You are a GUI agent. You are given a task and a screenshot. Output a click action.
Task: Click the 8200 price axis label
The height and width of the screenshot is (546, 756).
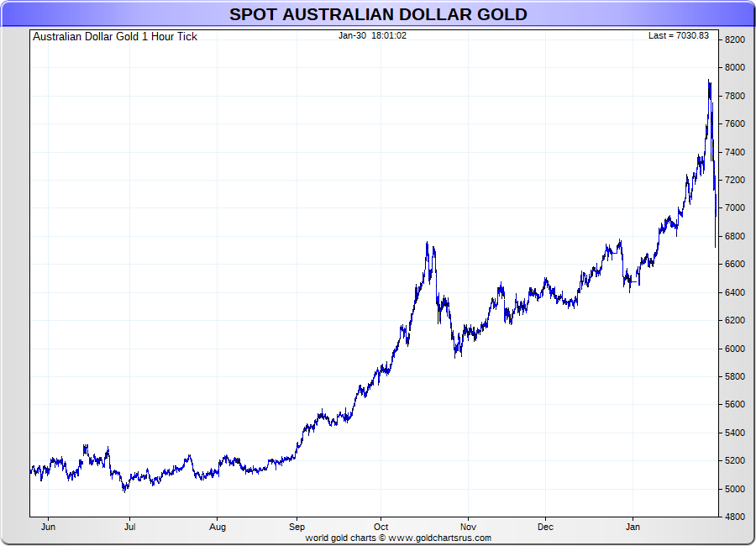tap(735, 39)
